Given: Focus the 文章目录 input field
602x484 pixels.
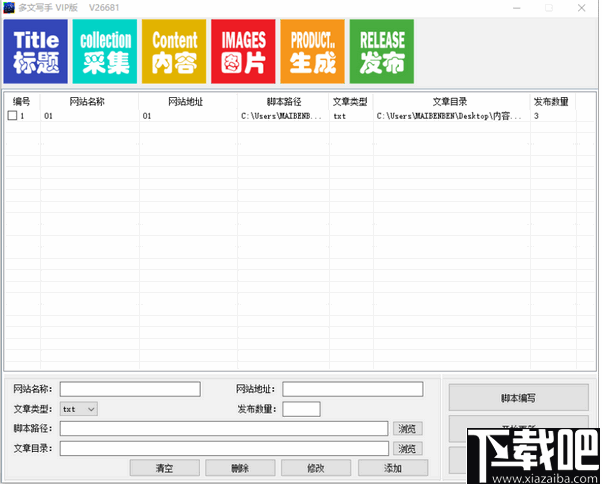Looking at the screenshot, I should (x=224, y=448).
